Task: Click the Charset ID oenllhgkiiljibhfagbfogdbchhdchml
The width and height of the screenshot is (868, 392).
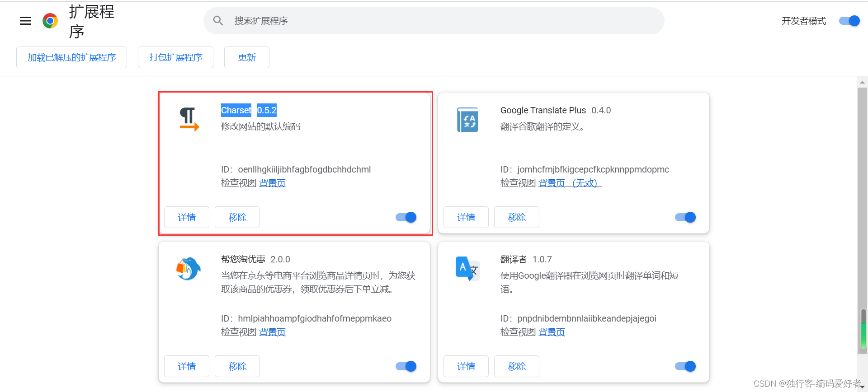Action: (x=304, y=169)
